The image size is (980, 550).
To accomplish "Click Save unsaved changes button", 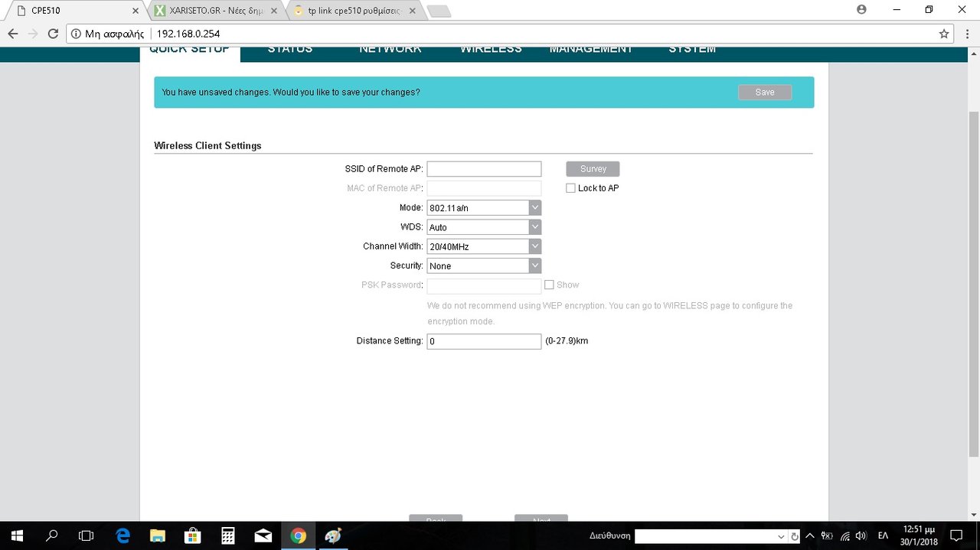I will (765, 93).
